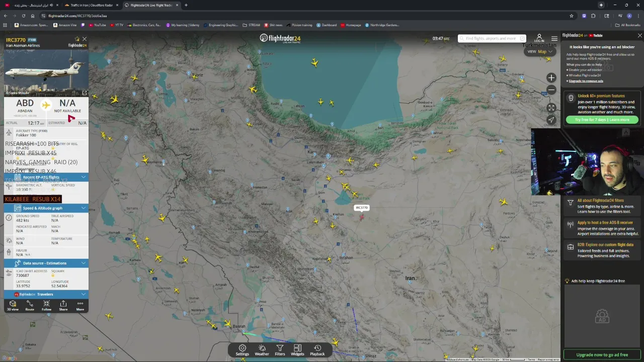Share this flight
This screenshot has width=644, height=362.
pyautogui.click(x=63, y=306)
